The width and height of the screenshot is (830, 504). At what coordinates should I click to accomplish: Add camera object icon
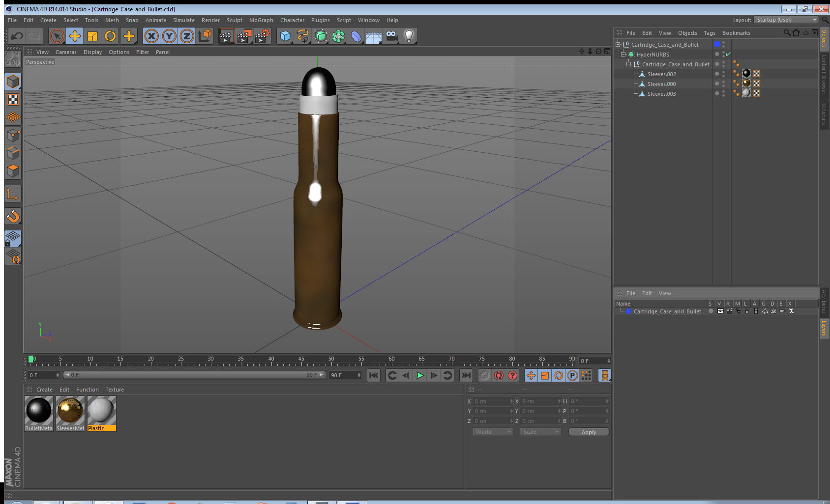click(x=391, y=36)
